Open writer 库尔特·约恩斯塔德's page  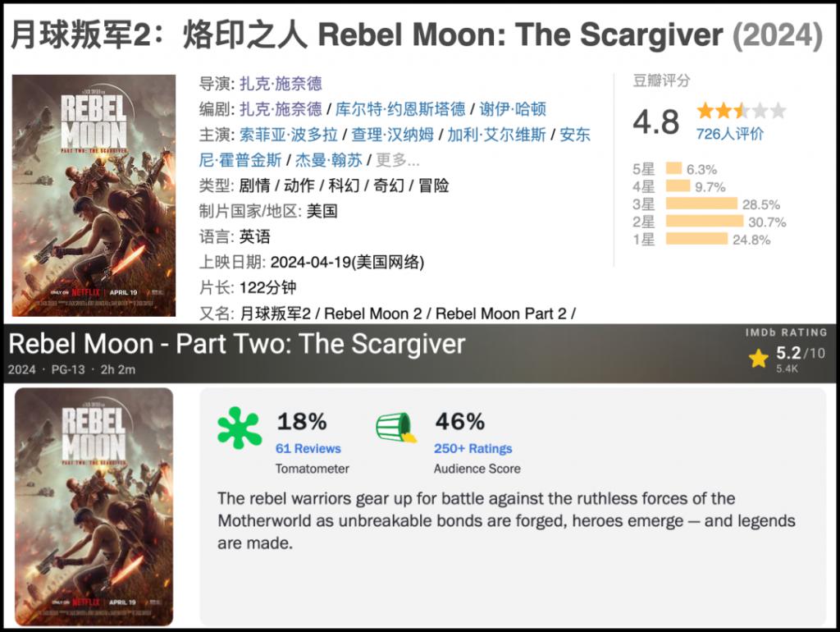click(401, 109)
